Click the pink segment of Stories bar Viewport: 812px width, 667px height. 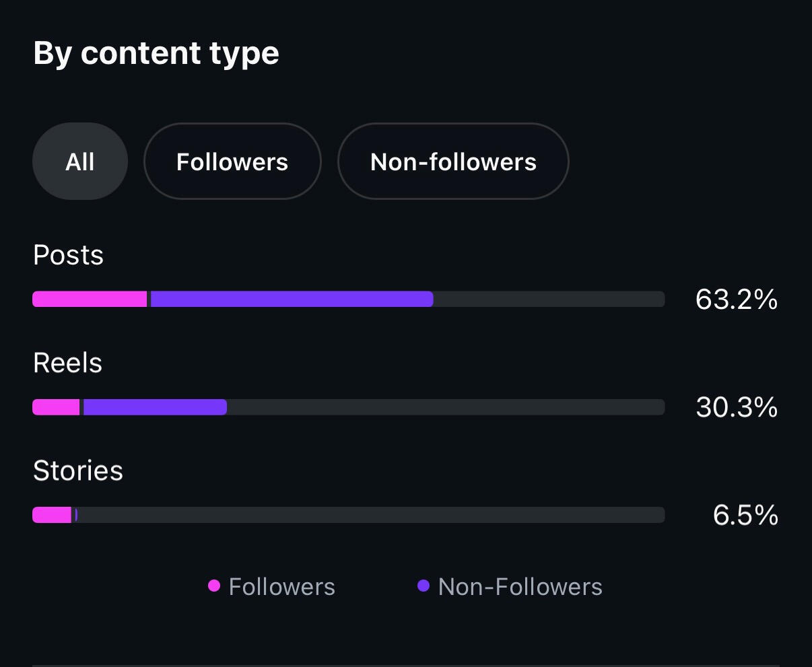[52, 515]
